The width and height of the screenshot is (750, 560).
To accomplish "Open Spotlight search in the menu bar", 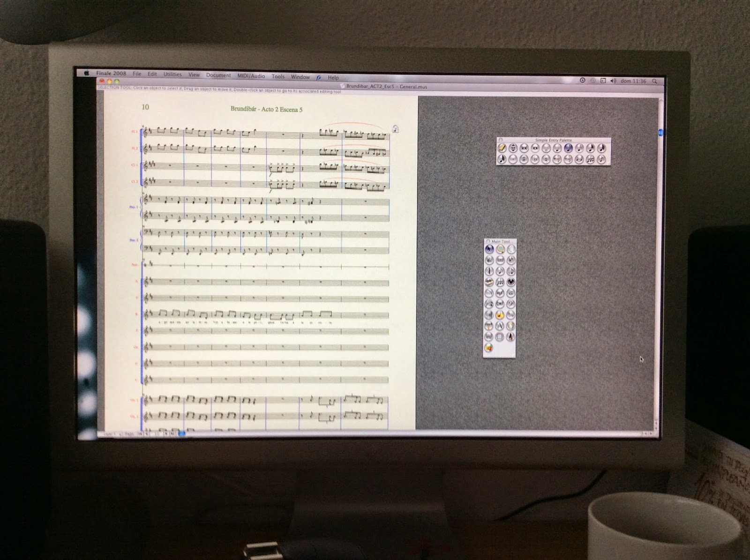I will (x=655, y=81).
